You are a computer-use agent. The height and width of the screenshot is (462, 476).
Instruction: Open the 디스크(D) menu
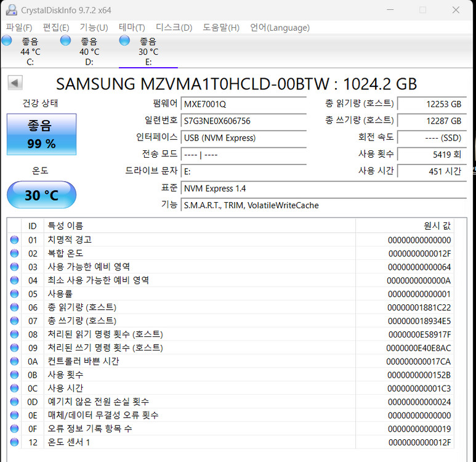pyautogui.click(x=174, y=28)
